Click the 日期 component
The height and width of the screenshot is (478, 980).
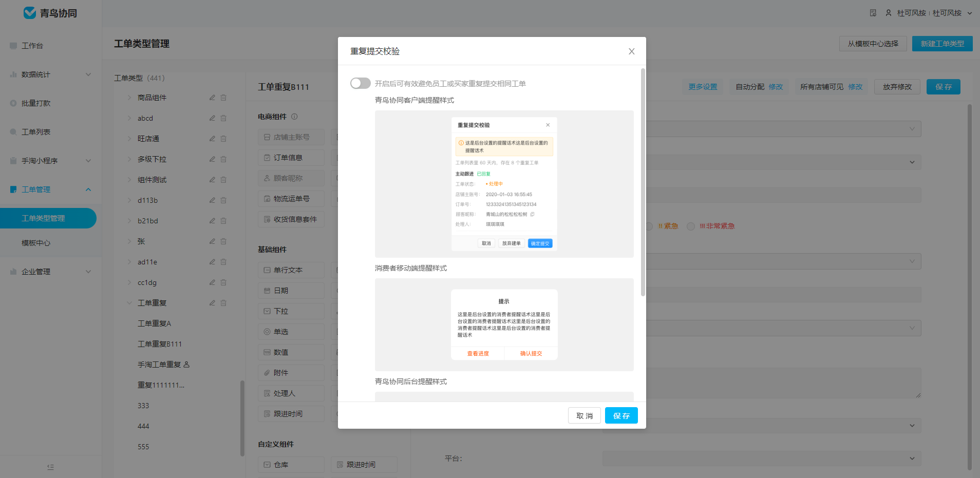click(x=291, y=291)
